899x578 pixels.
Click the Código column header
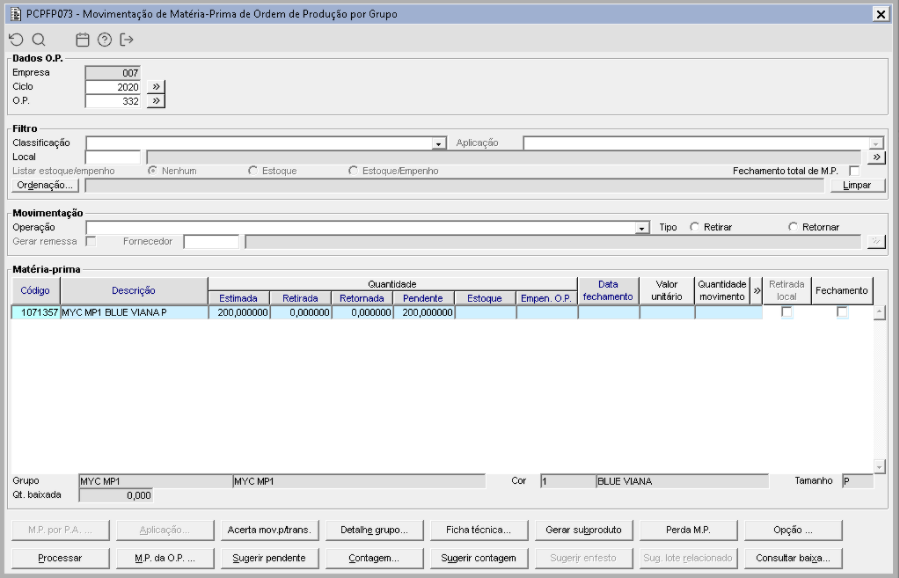point(36,291)
